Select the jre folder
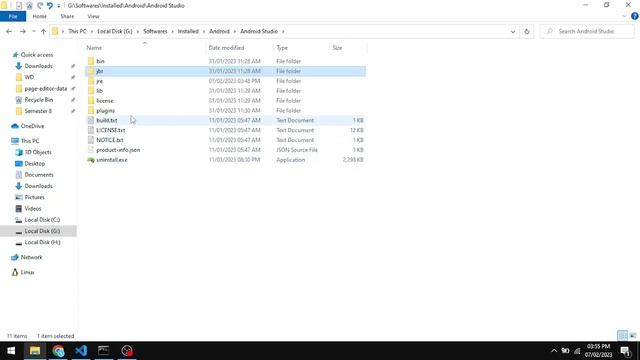 225,81
